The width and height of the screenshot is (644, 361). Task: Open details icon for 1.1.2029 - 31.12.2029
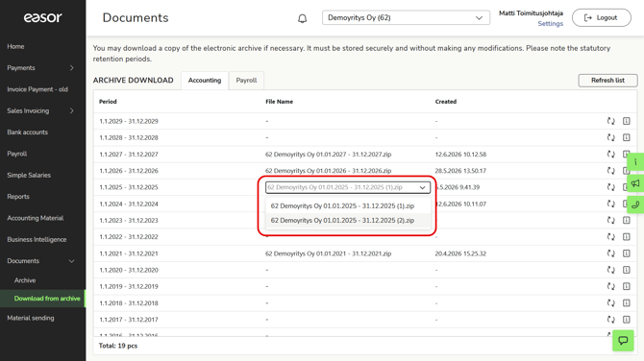click(x=627, y=121)
